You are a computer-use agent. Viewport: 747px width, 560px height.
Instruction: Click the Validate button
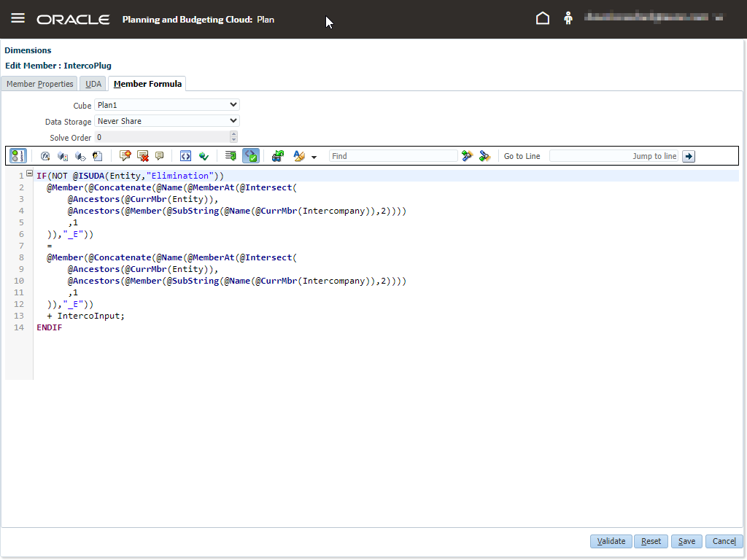pos(611,541)
